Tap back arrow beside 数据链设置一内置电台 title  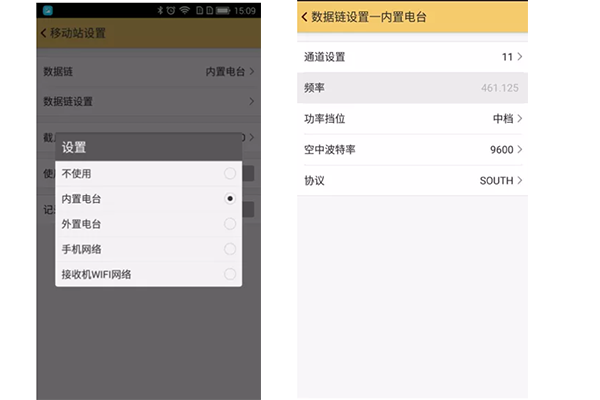pos(304,16)
